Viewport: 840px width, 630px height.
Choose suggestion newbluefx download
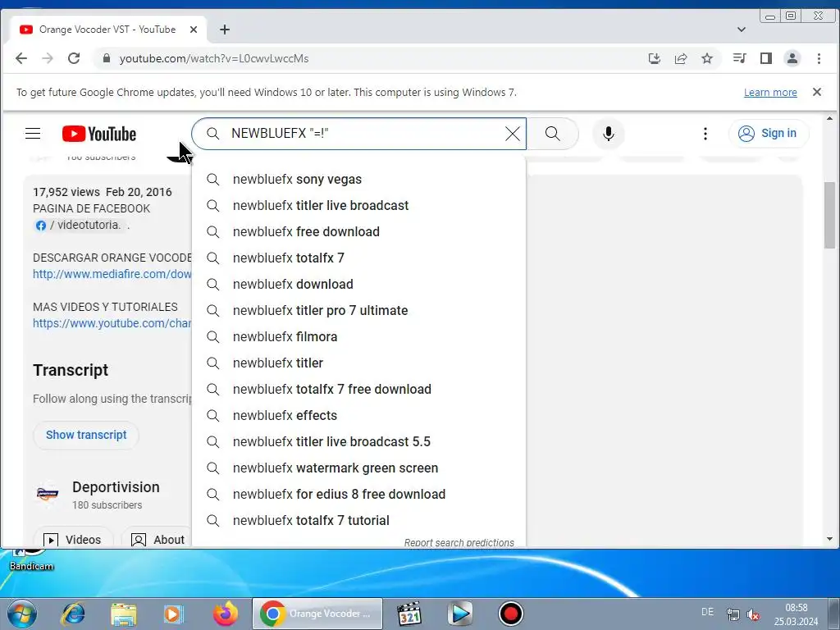359,285
